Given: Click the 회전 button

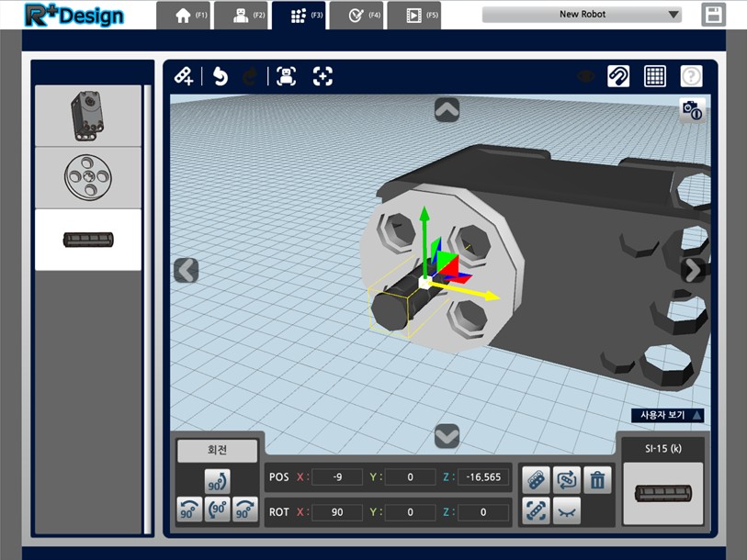Looking at the screenshot, I should (217, 450).
